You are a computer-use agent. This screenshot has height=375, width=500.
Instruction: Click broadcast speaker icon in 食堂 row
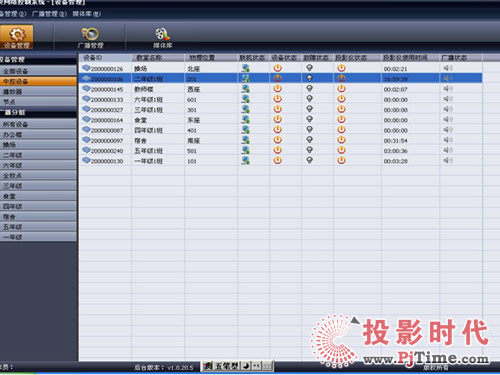click(x=448, y=120)
